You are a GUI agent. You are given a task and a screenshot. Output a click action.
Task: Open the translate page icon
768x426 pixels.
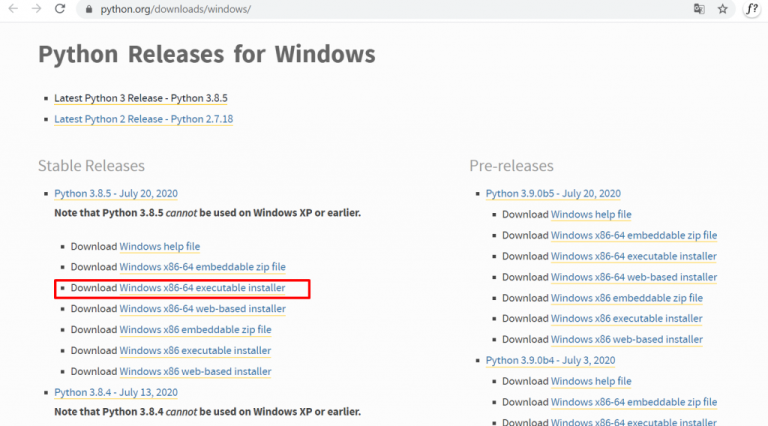[x=699, y=9]
